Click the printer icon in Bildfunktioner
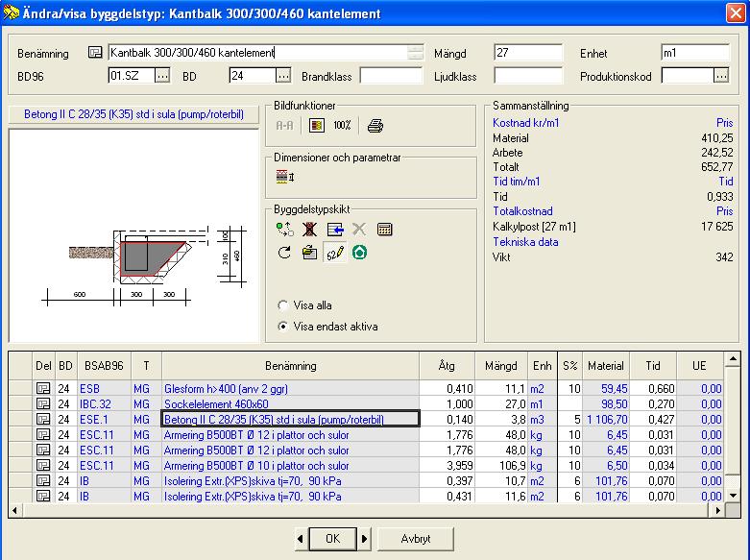The height and width of the screenshot is (560, 750). [x=375, y=126]
